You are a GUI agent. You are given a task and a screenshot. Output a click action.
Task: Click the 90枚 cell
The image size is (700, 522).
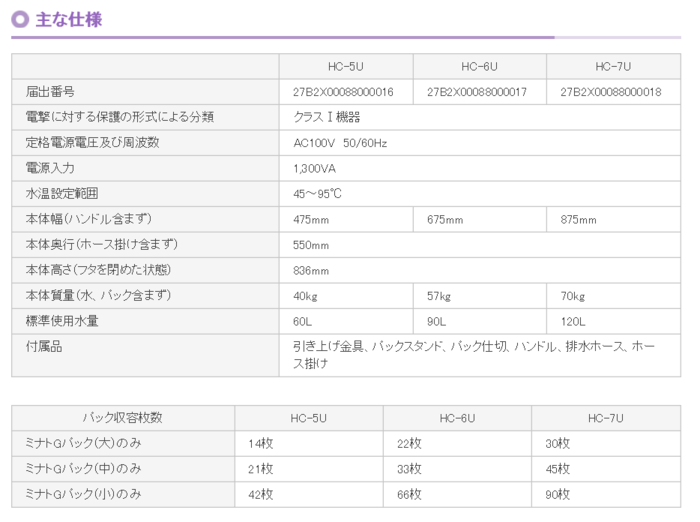click(x=557, y=494)
